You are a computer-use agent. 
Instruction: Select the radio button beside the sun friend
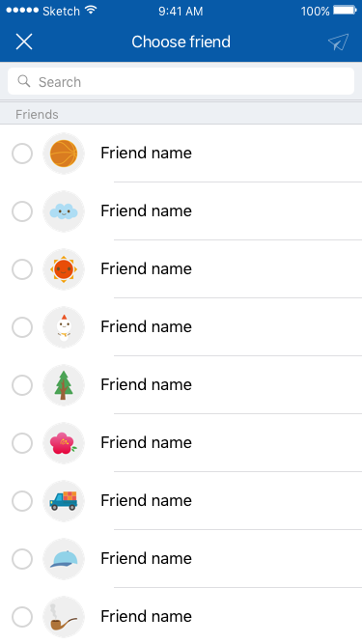[22, 269]
